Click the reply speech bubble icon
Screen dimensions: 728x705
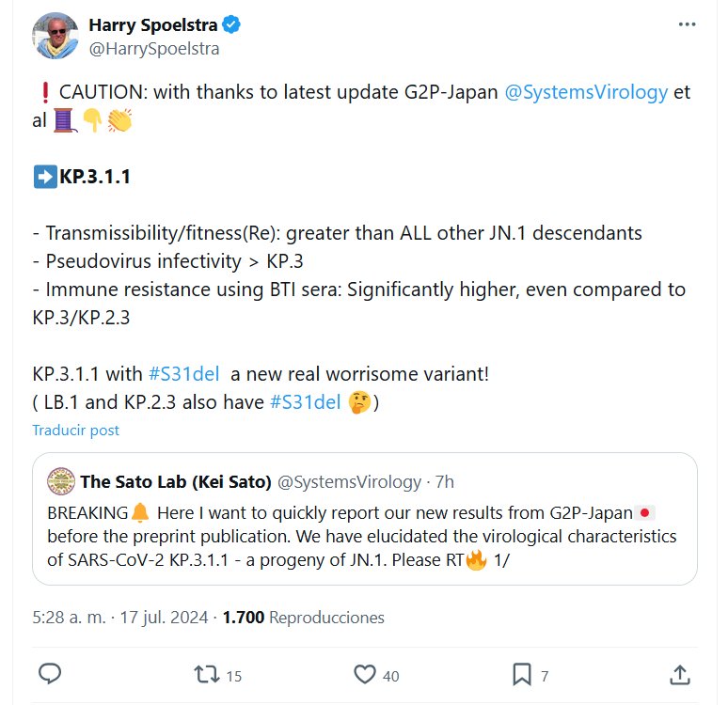point(51,674)
